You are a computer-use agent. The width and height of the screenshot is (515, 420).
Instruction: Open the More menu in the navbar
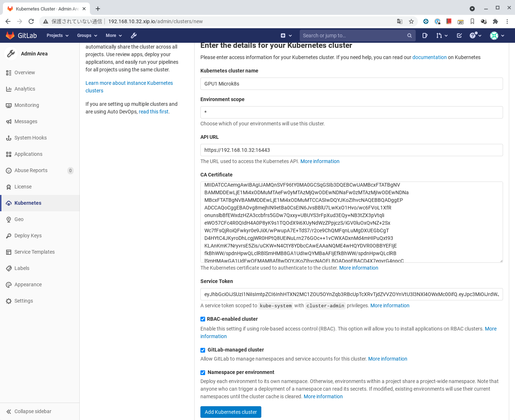113,35
